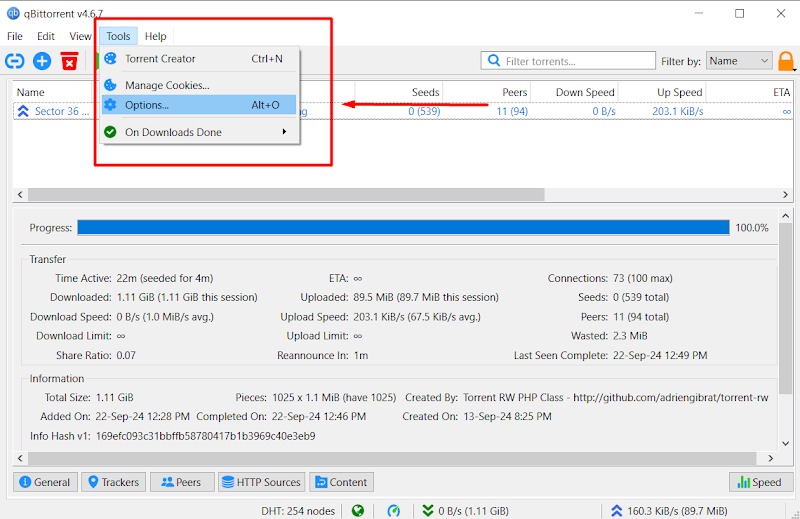This screenshot has width=800, height=519.
Task: Click the 11 (94) peers cell
Action: click(x=512, y=111)
